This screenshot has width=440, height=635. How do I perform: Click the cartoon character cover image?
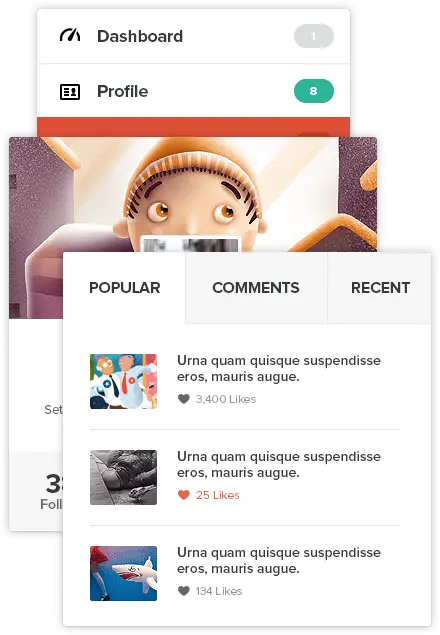(x=193, y=194)
